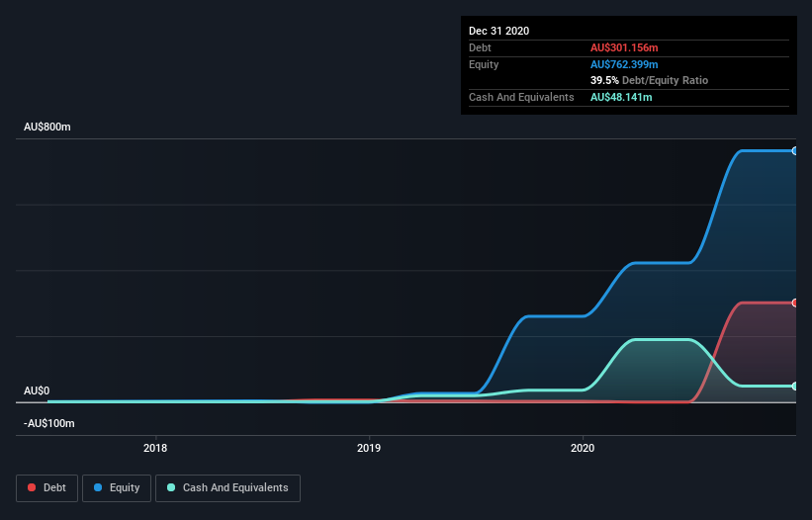812x520 pixels.
Task: Click the Dec 31 2020 tooltip date
Action: 498,31
